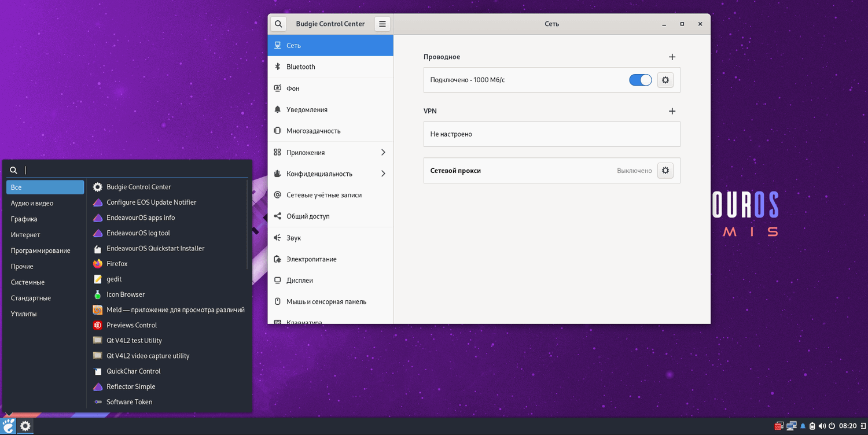This screenshot has height=435, width=868.
Task: Launch Meld diff viewer from menu
Action: [168, 309]
